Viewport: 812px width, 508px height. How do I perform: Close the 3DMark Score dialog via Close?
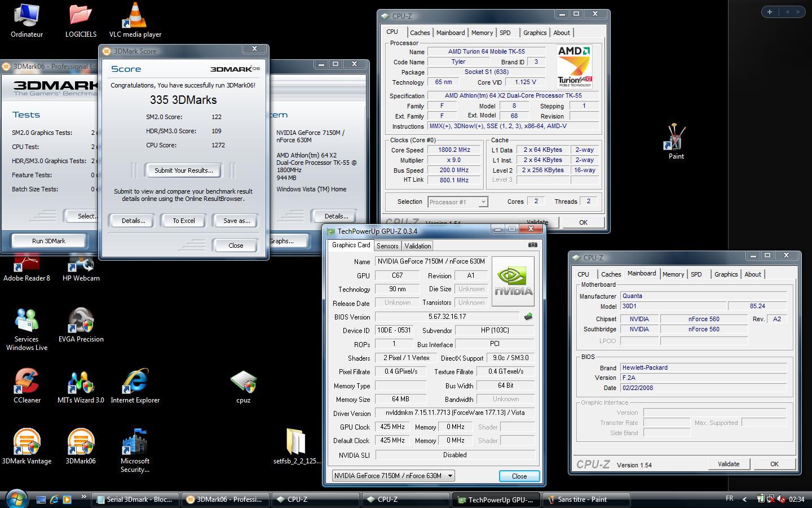click(x=236, y=246)
